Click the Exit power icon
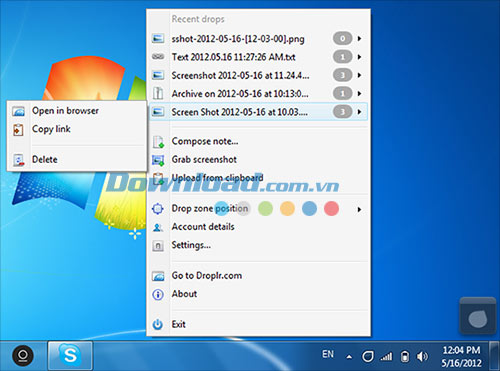The height and width of the screenshot is (371, 500). click(158, 324)
